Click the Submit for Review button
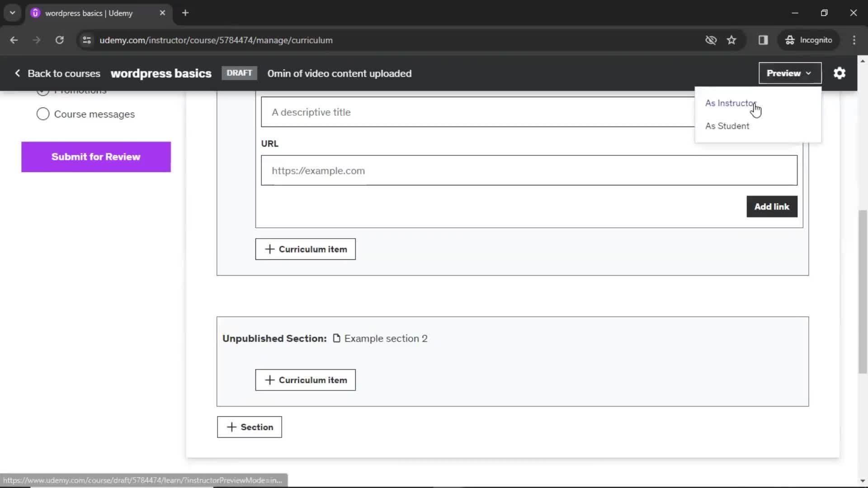Viewport: 868px width, 488px height. click(95, 157)
